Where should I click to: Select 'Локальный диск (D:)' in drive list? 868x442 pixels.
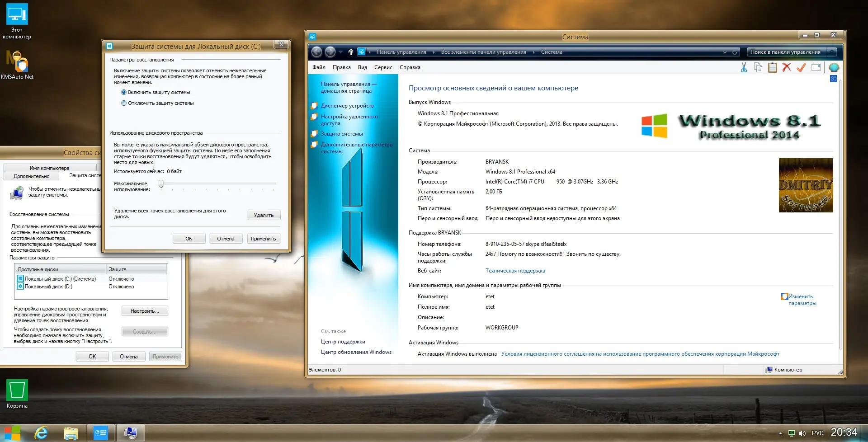92,287
